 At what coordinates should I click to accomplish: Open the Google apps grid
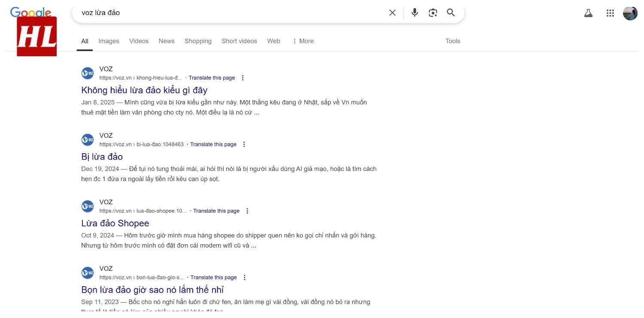click(x=610, y=13)
